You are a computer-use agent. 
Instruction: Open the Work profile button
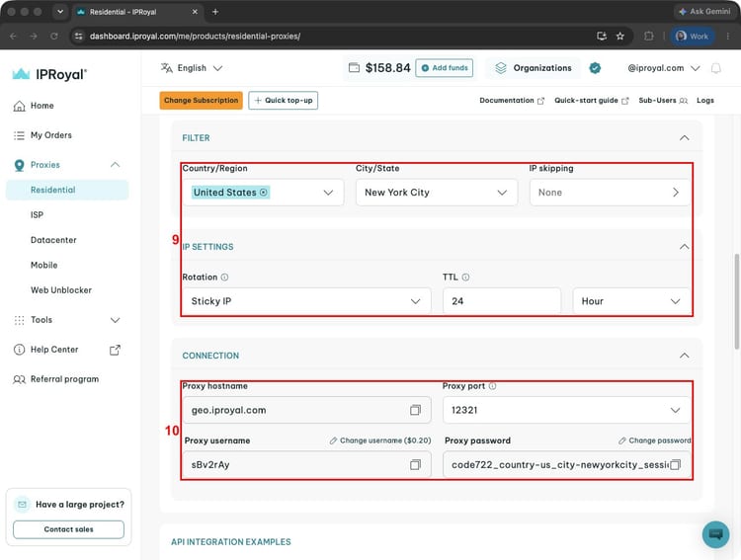click(x=692, y=36)
